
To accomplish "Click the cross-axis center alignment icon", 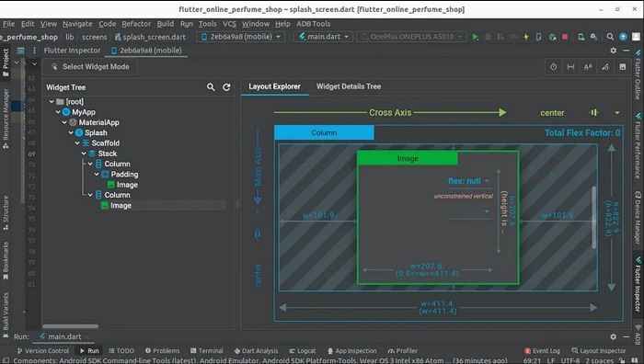I will [x=594, y=112].
